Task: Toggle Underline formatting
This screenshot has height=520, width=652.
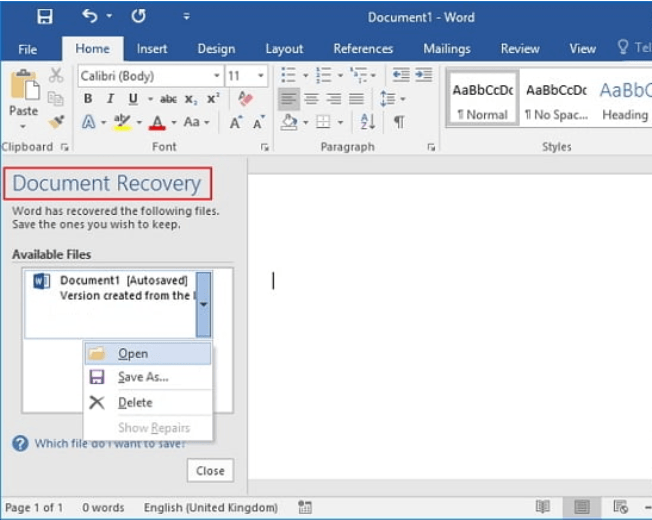Action: [133, 99]
